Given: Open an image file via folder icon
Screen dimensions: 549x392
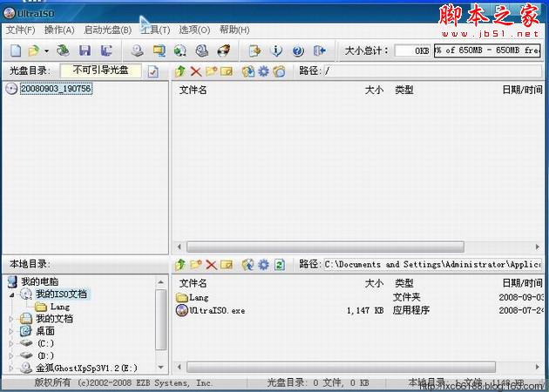Looking at the screenshot, I should coord(34,51).
